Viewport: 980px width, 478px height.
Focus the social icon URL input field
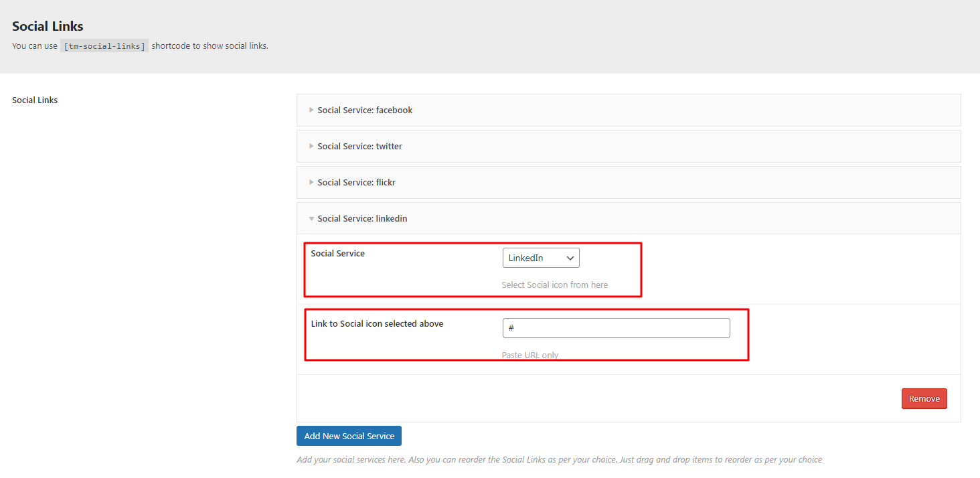click(616, 328)
